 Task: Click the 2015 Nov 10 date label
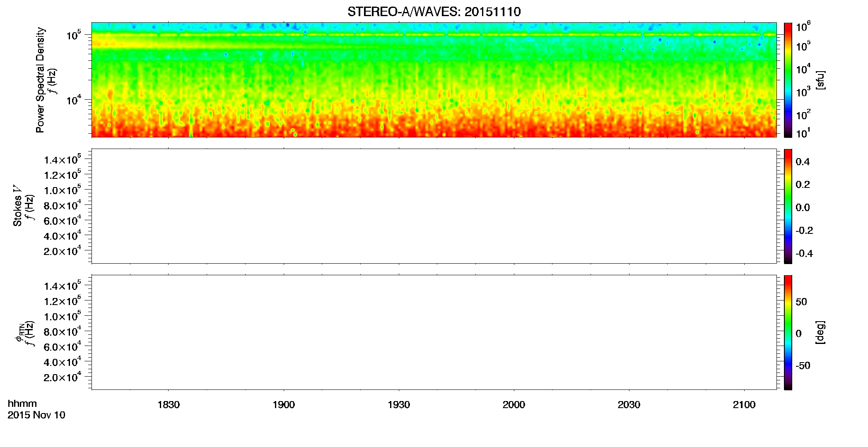pos(36,415)
